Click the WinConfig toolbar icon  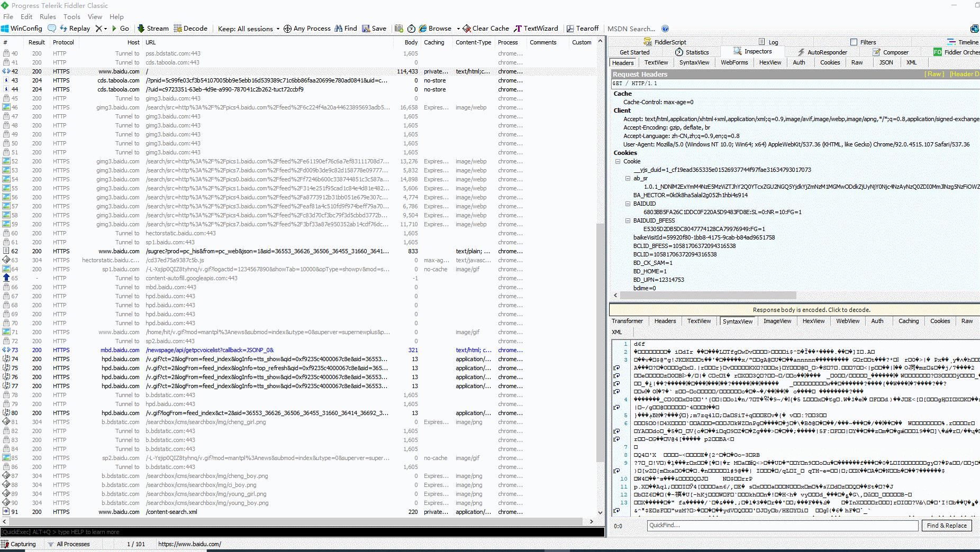pos(5,29)
